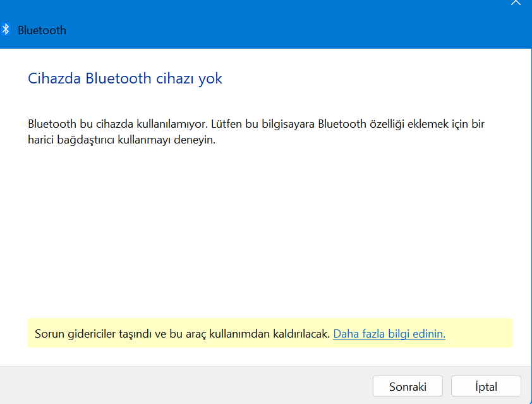Viewport: 532px width, 404px height.
Task: Close the Bluetooth troubleshooter window
Action: pos(516,3)
